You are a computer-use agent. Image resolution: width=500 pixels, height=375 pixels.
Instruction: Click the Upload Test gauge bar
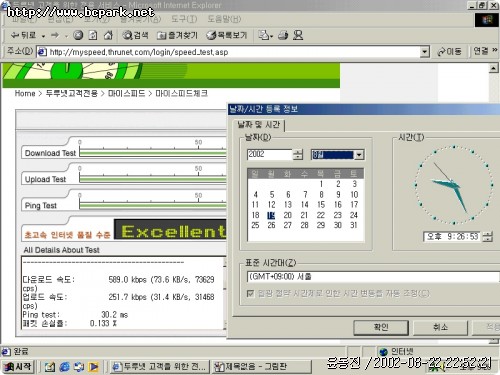153,179
